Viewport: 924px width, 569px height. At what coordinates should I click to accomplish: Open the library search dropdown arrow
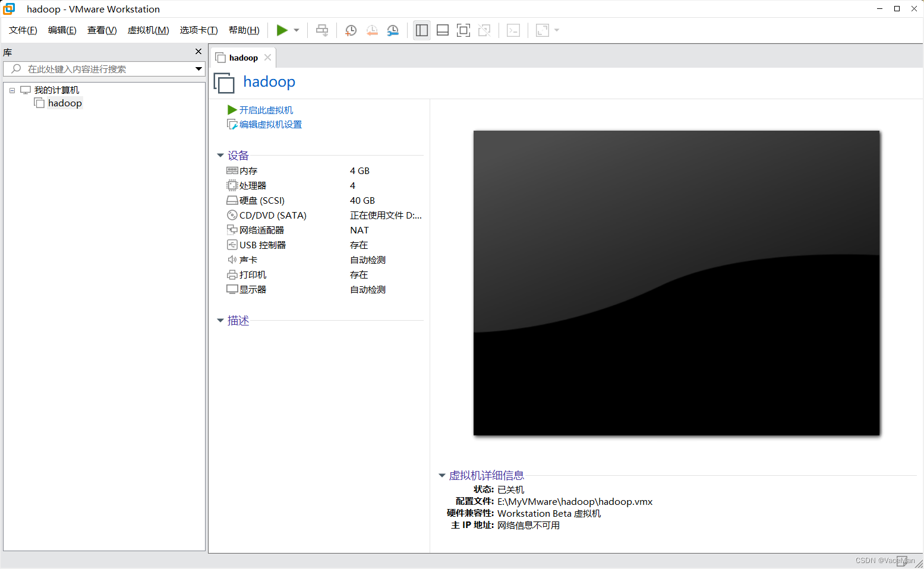point(198,69)
